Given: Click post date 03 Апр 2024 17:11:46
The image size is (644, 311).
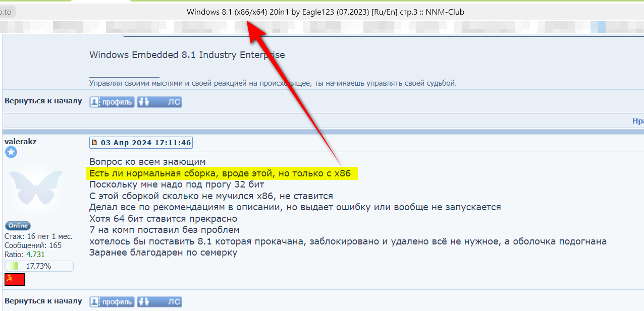Looking at the screenshot, I should pos(146,143).
